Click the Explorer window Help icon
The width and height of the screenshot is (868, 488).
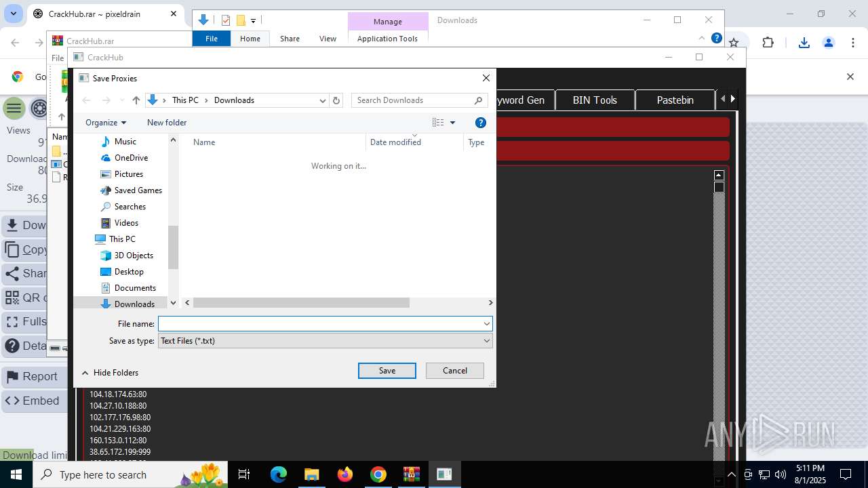tap(716, 39)
